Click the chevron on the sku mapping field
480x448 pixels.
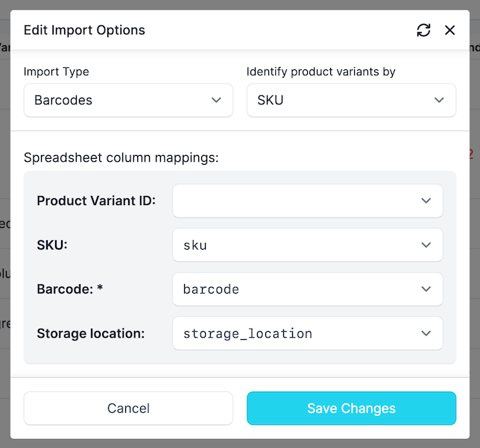pos(426,244)
